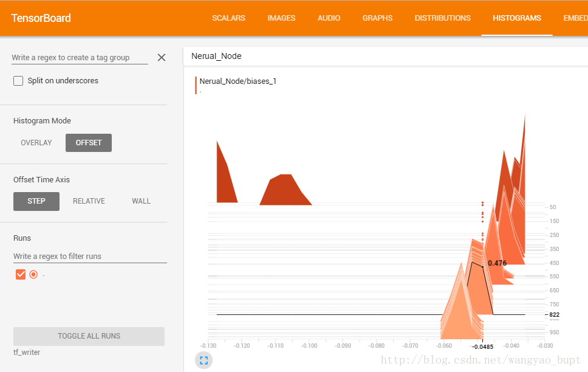588x372 pixels.
Task: Focus the filter runs regex input
Action: (90, 256)
